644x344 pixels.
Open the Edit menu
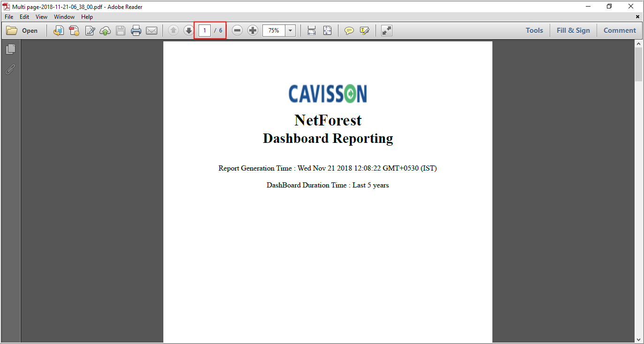[24, 17]
